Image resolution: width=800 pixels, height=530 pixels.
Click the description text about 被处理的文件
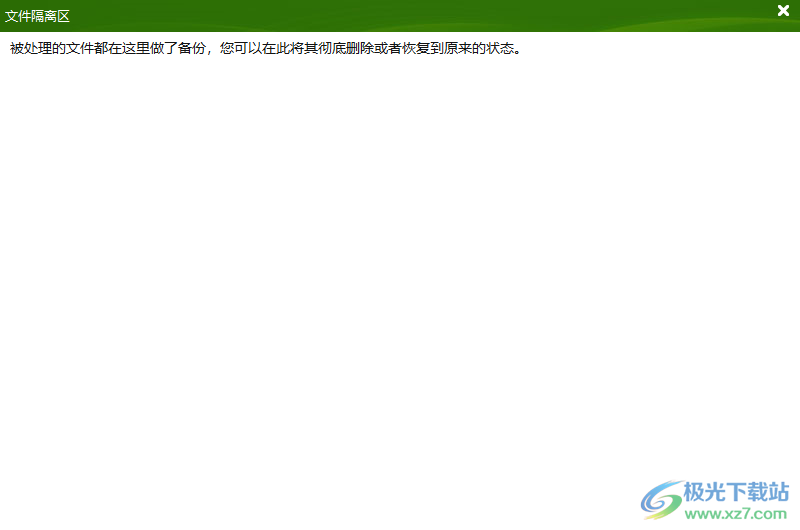tap(265, 48)
